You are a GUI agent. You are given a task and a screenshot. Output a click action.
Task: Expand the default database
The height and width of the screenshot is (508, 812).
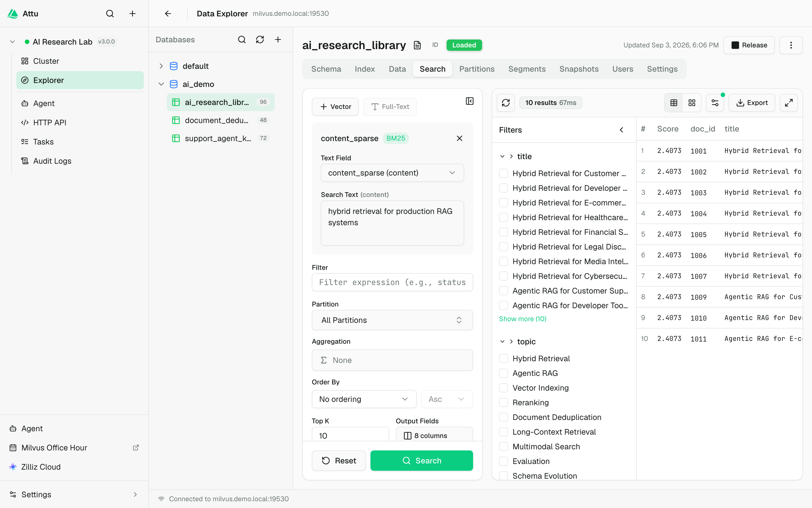click(161, 66)
